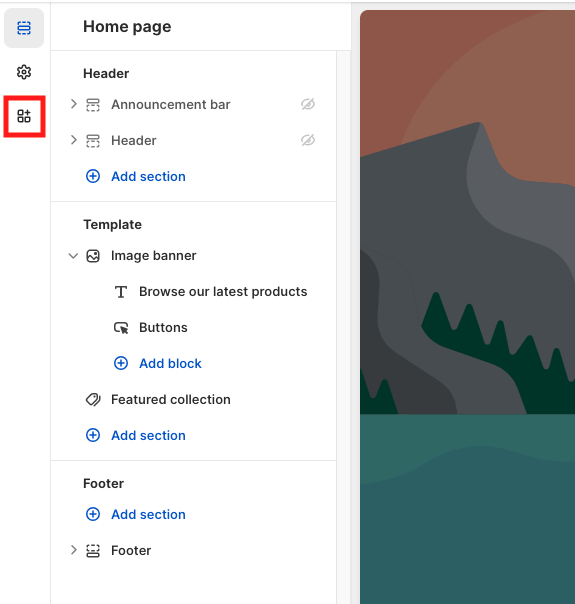Click the Header group heading
The height and width of the screenshot is (604, 575).
click(x=106, y=74)
